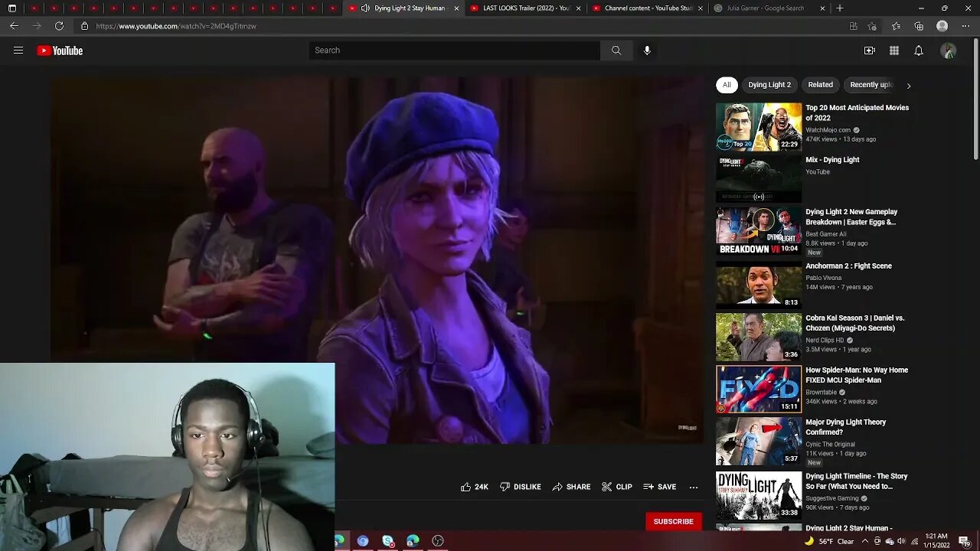Open the Mix - Dying Light playlist

pyautogui.click(x=832, y=160)
